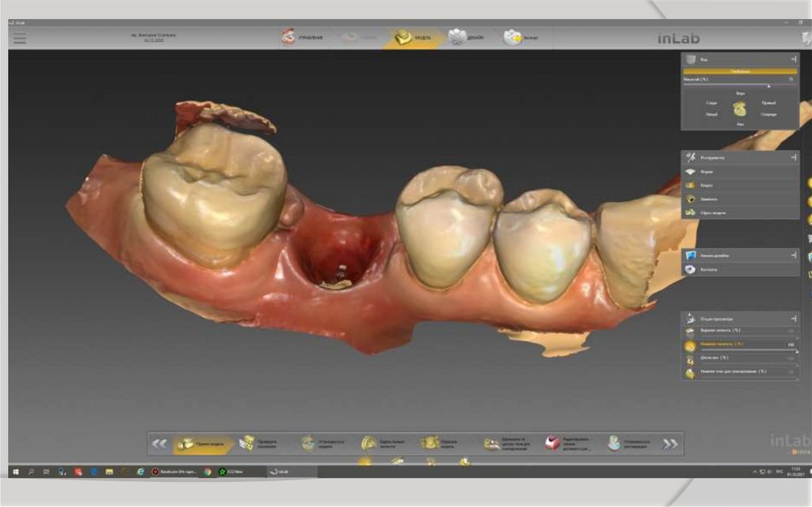Screen dimensions: 812x507
Task: Select the model axis step in step bar
Action: point(324,444)
